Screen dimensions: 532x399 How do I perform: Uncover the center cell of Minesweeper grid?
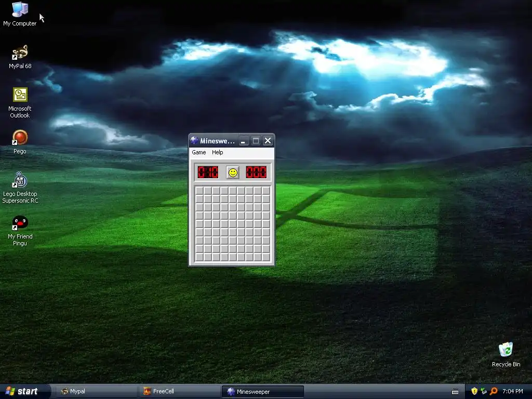point(233,224)
